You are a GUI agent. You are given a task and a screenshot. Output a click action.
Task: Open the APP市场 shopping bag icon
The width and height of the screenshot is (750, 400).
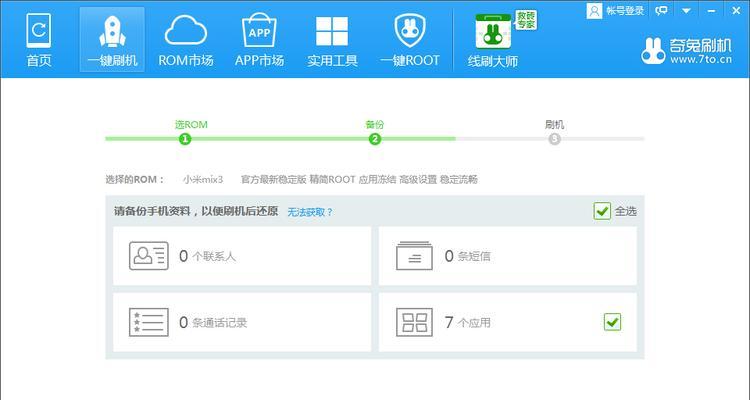(x=259, y=30)
